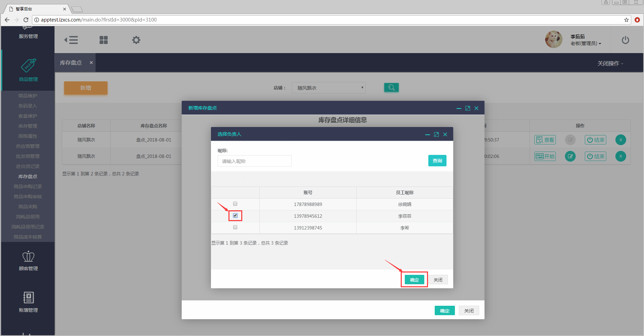Close the 新增库存盘点 dialog with X
Image resolution: width=644 pixels, height=336 pixels.
pos(476,108)
